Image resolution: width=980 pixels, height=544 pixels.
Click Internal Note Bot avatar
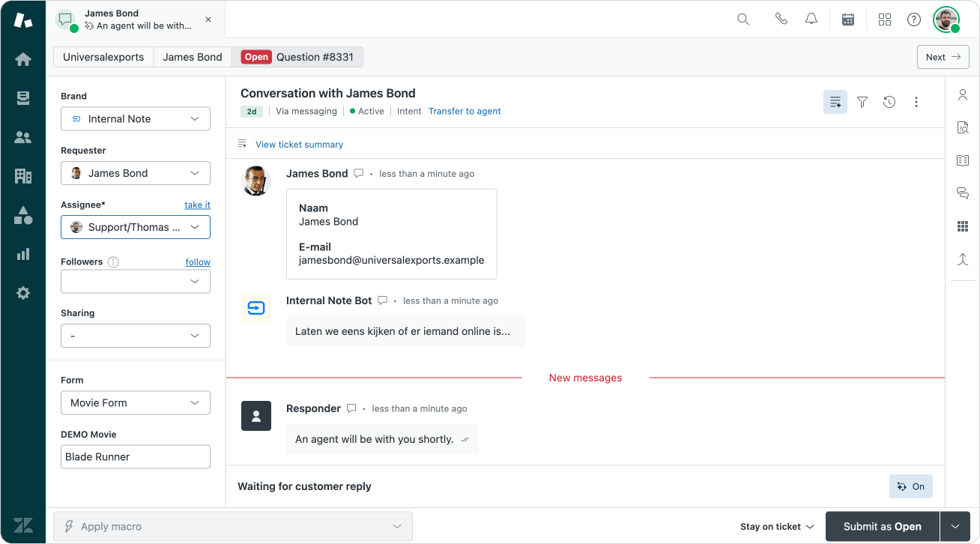tap(256, 308)
